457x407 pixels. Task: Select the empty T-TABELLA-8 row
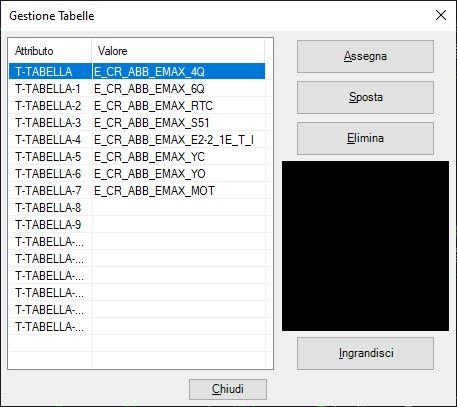(x=137, y=208)
